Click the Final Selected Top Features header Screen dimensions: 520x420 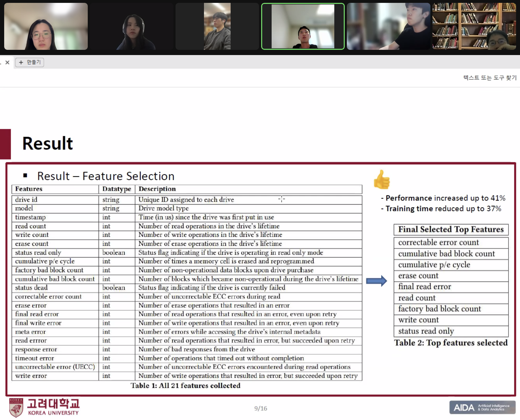pos(451,229)
